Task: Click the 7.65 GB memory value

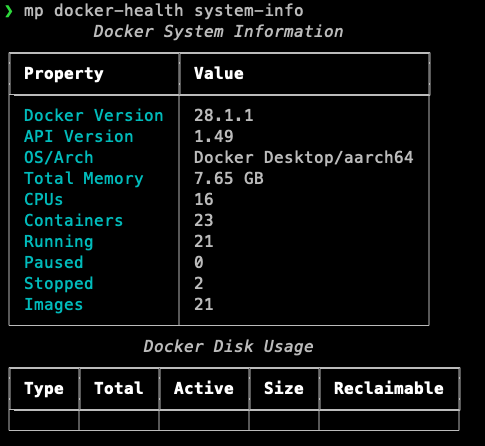Action: (229, 178)
